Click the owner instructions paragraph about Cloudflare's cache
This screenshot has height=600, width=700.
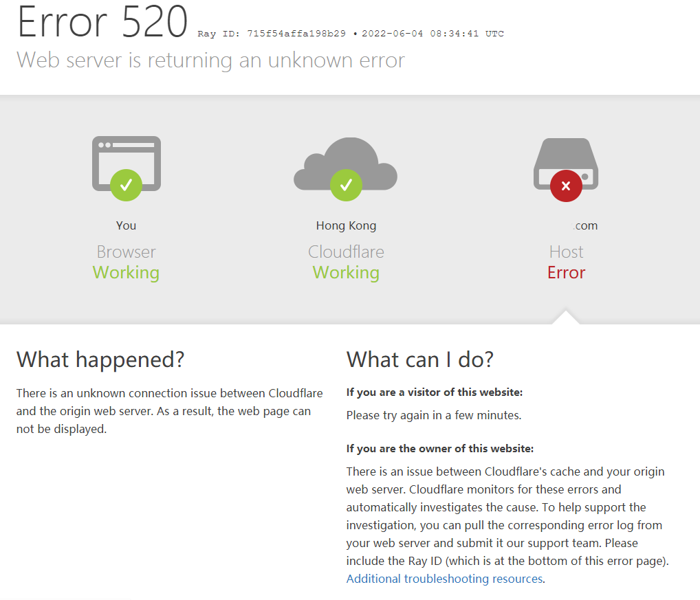[507, 525]
